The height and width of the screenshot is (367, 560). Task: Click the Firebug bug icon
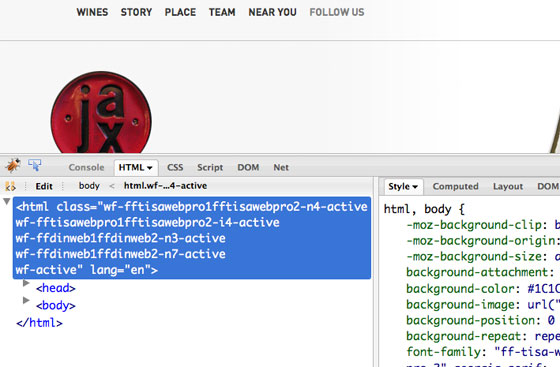[x=13, y=166]
